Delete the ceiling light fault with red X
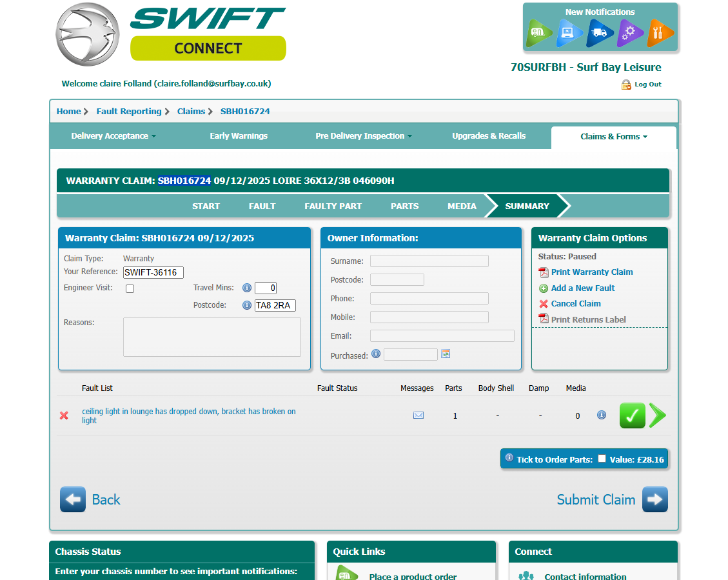Image resolution: width=728 pixels, height=580 pixels. pos(64,415)
